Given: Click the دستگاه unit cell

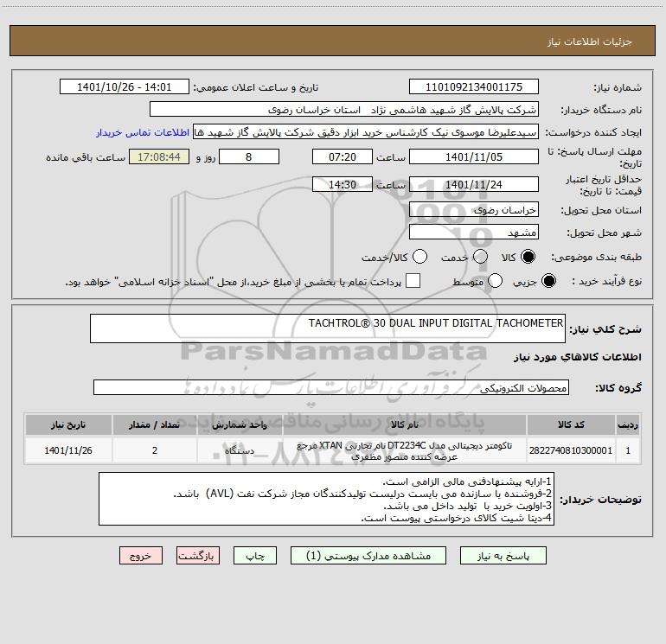Looking at the screenshot, I should click(x=240, y=450).
